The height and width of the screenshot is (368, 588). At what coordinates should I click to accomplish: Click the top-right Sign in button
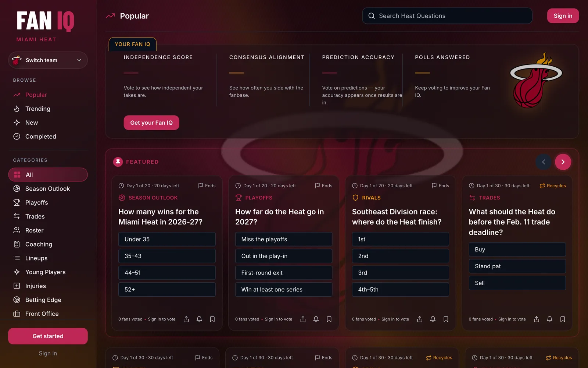click(563, 16)
